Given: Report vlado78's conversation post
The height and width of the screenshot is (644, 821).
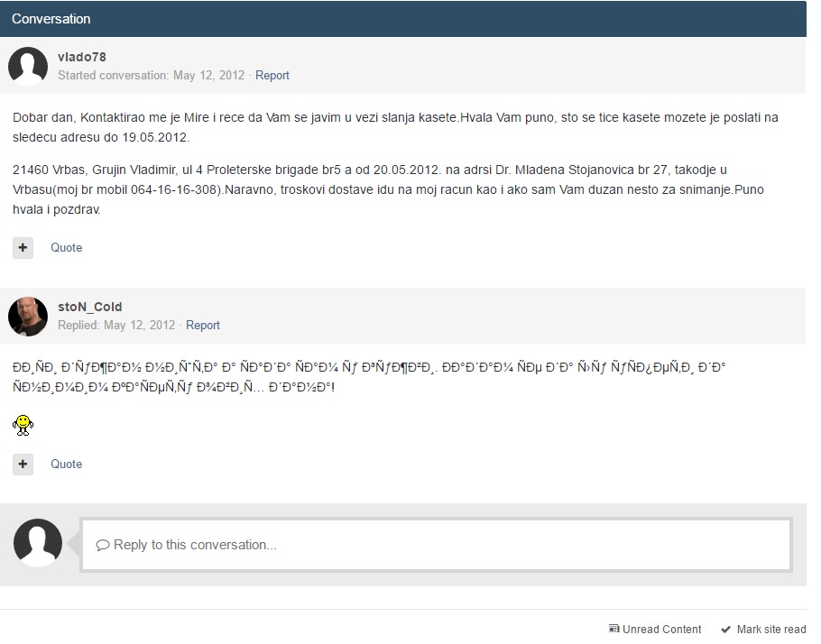Looking at the screenshot, I should point(272,76).
